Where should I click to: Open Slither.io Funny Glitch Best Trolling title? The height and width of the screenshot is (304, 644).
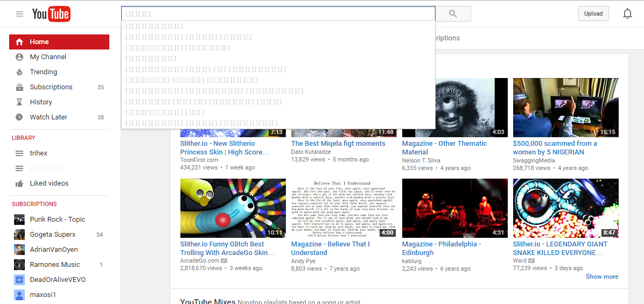tap(227, 248)
